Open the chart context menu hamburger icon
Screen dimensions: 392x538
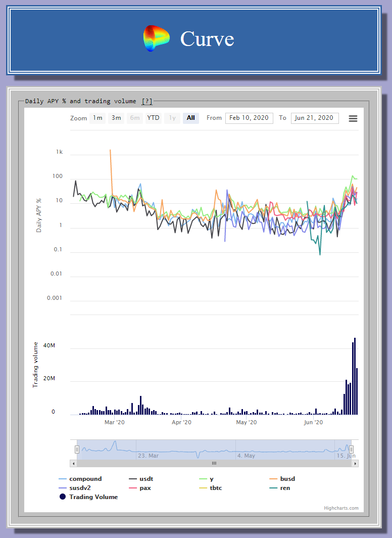pos(353,118)
